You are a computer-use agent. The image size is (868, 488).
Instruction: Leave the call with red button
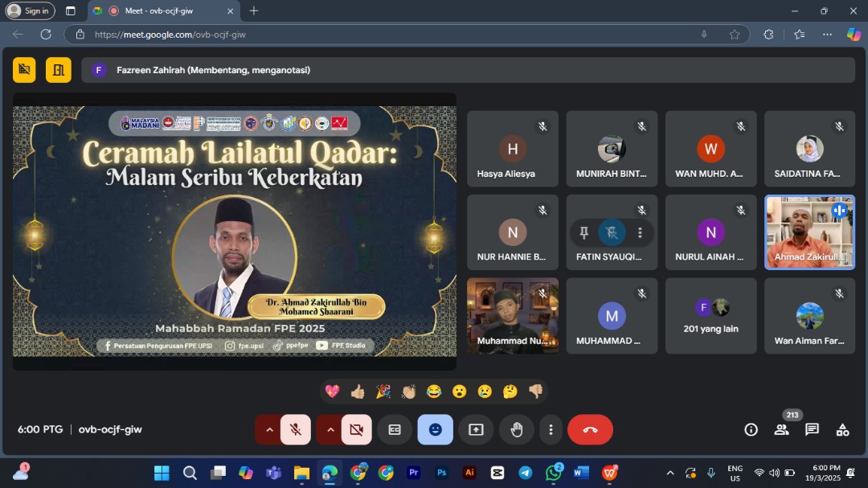[590, 429]
